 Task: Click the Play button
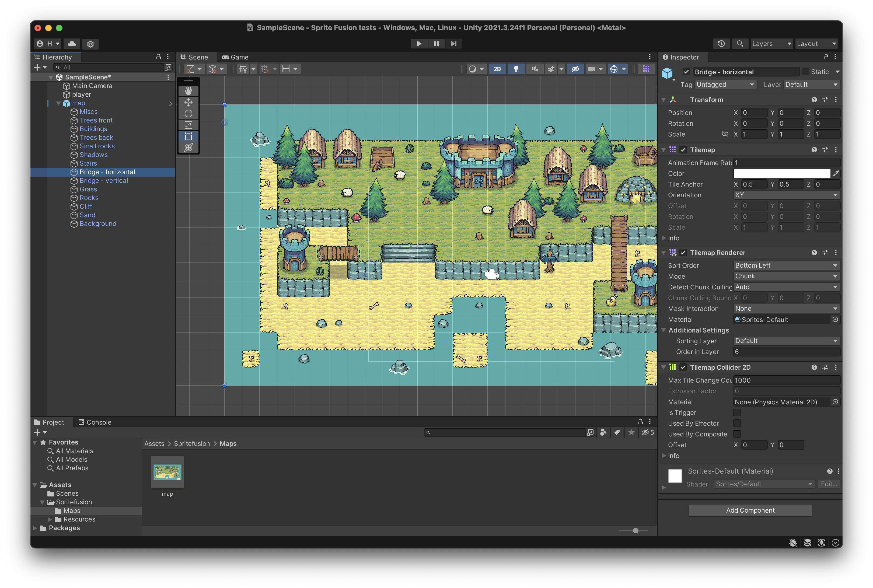tap(419, 44)
